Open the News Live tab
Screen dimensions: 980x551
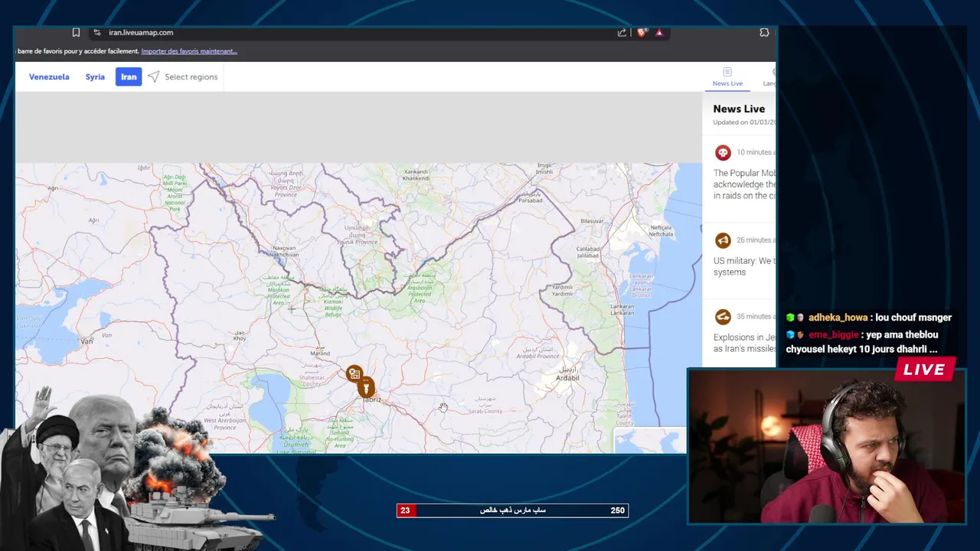[x=727, y=77]
